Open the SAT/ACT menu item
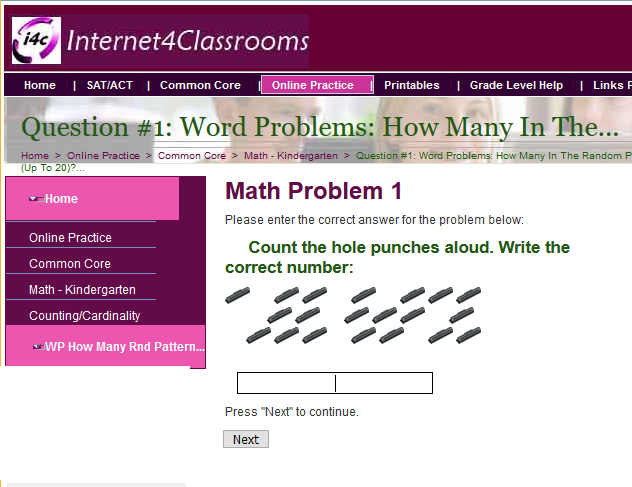Image resolution: width=632 pixels, height=487 pixels. tap(110, 85)
